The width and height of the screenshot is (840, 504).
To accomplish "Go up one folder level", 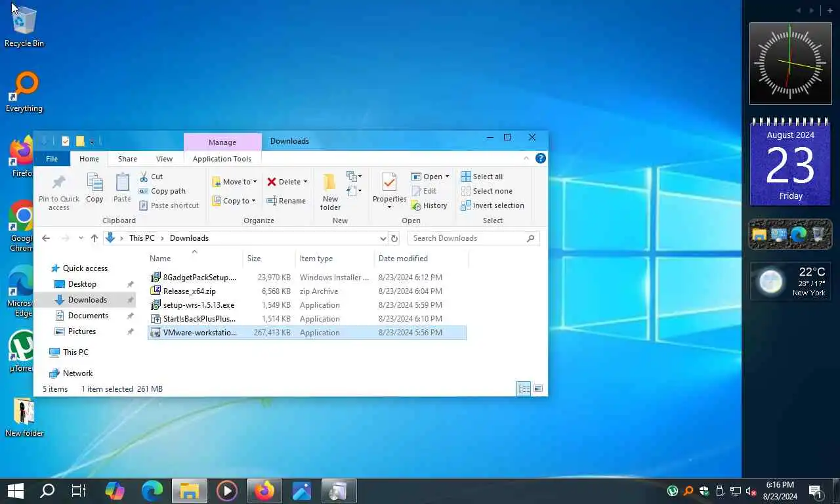I will tap(94, 238).
